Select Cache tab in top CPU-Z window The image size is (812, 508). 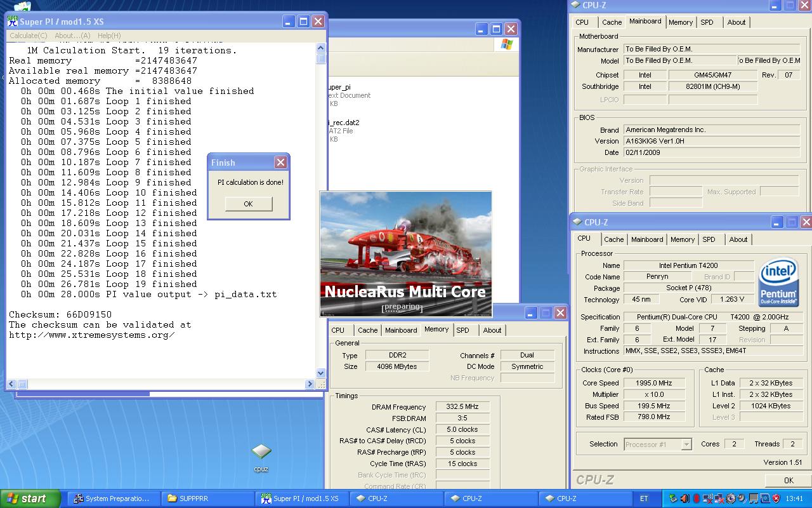click(612, 22)
